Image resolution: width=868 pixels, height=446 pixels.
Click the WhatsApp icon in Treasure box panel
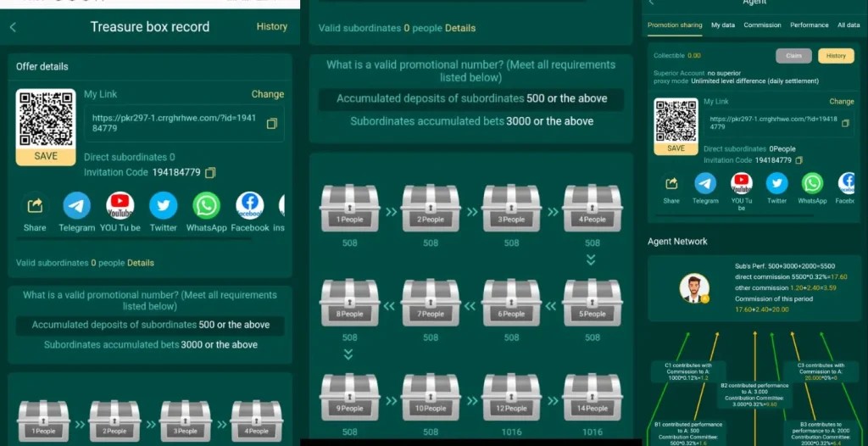206,206
